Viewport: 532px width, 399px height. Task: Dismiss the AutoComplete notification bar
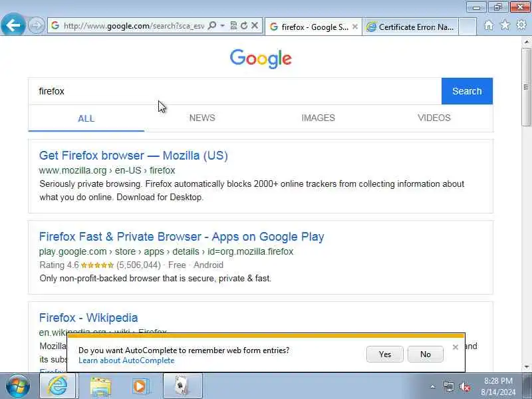(x=456, y=346)
